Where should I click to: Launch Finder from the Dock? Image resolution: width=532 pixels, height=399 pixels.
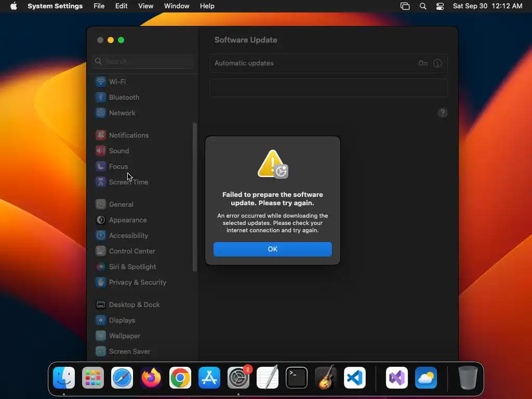click(64, 378)
